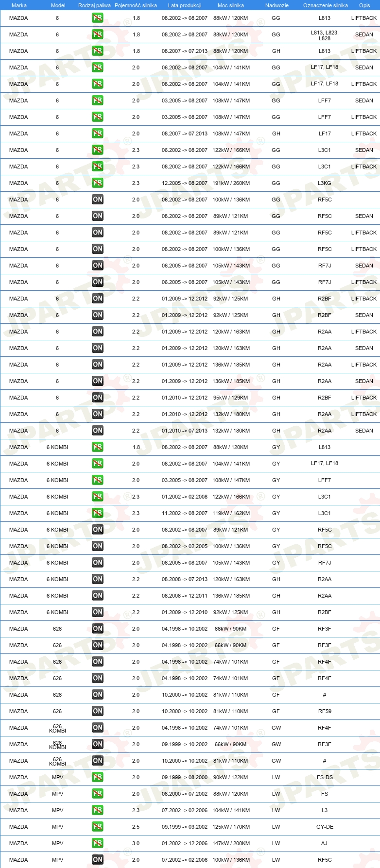This screenshot has height=868, width=380.
Task: Click the petrol icon in the GH LF17 LIFTBACK row
Action: (98, 134)
